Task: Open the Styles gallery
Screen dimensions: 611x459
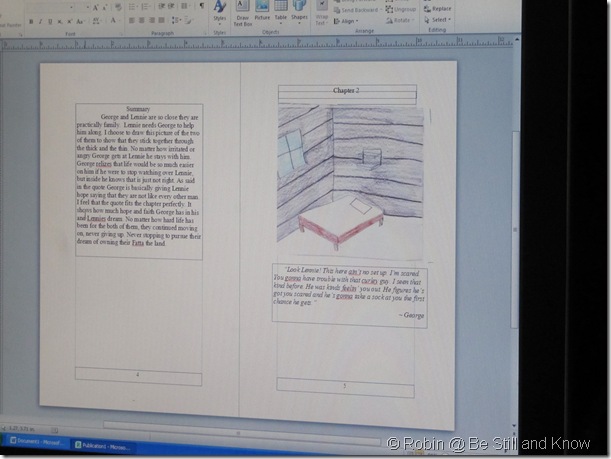Action: coord(220,12)
